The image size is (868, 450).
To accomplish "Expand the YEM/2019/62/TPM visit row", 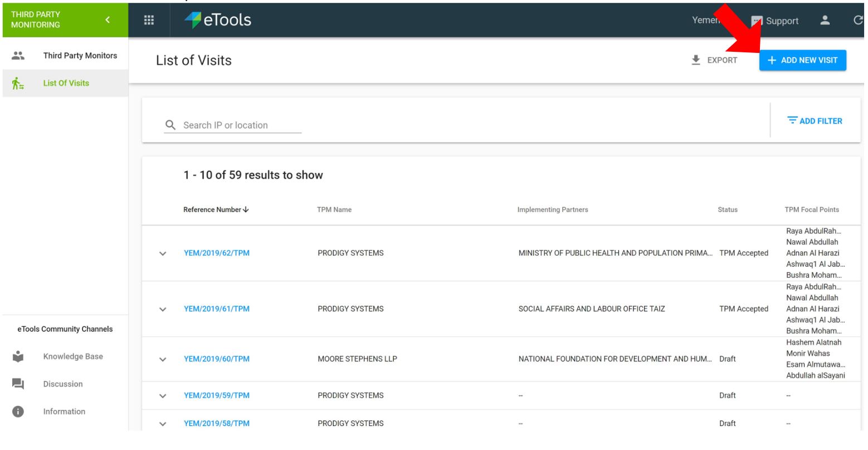I will pyautogui.click(x=163, y=252).
